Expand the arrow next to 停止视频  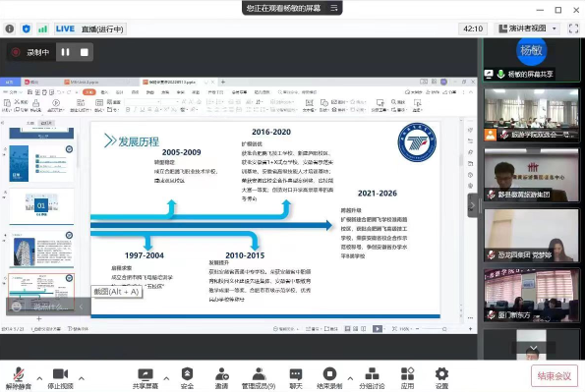(82, 378)
